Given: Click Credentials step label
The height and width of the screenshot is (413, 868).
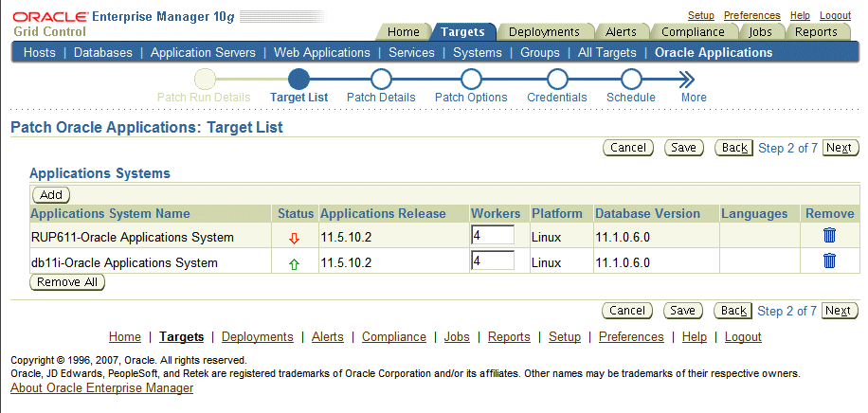Looking at the screenshot, I should click(557, 98).
